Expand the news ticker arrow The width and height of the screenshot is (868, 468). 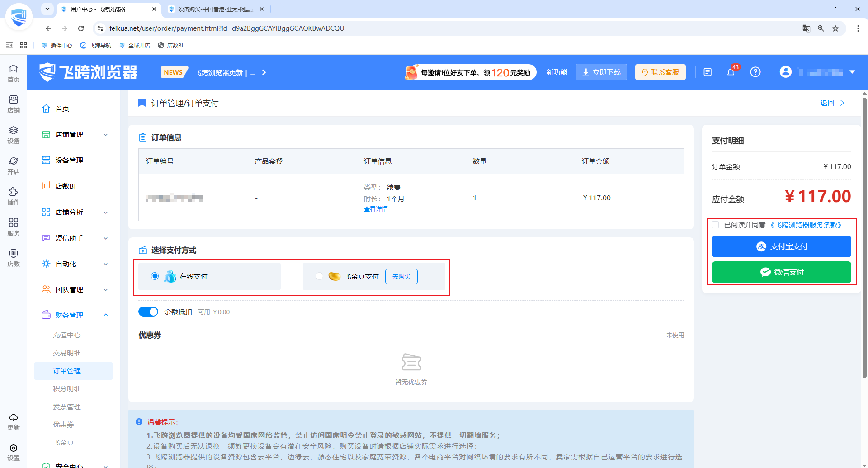point(264,72)
